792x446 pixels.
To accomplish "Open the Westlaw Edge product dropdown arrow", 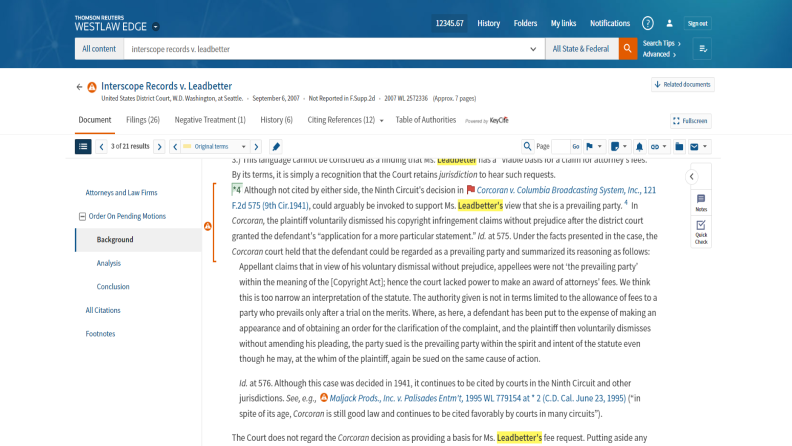I will coord(156,27).
